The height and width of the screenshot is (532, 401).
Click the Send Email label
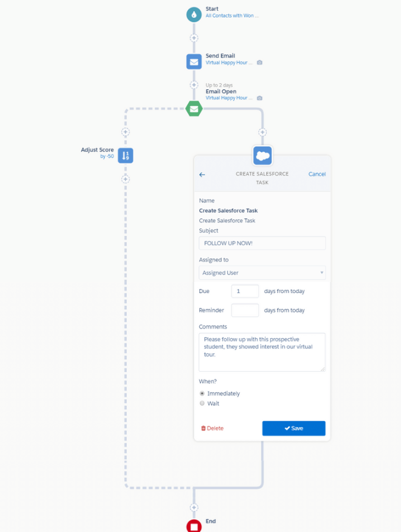click(x=220, y=56)
